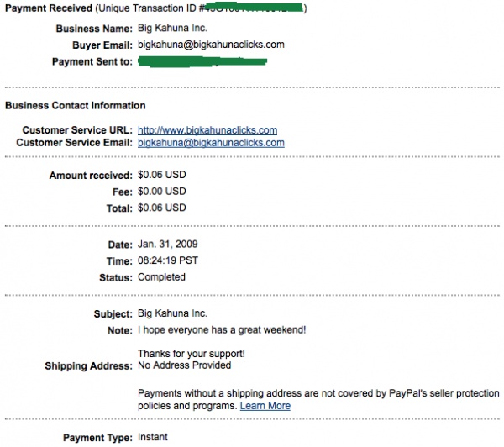
Task: Open the Customer Service URL link
Action: pyautogui.click(x=207, y=130)
